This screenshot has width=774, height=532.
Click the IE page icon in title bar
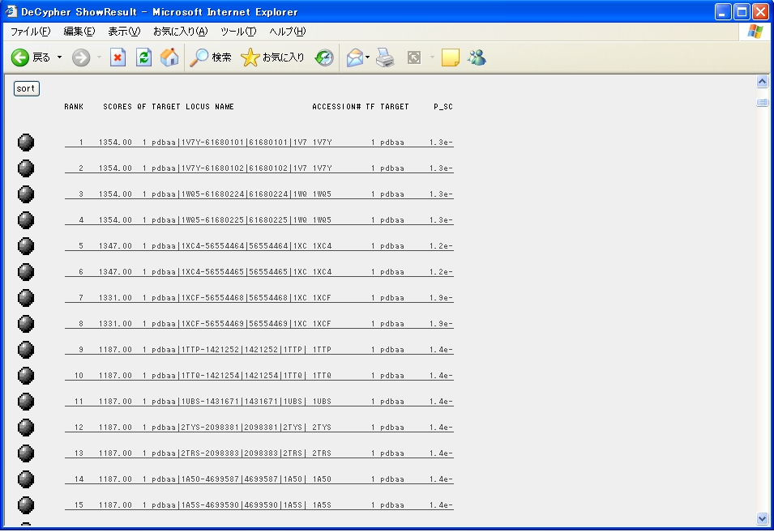point(11,11)
